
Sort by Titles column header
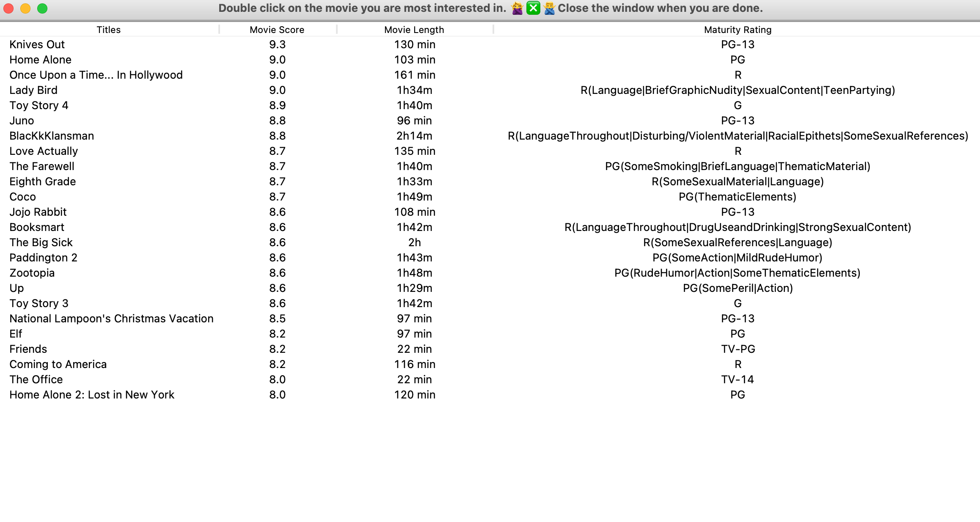[x=109, y=30]
